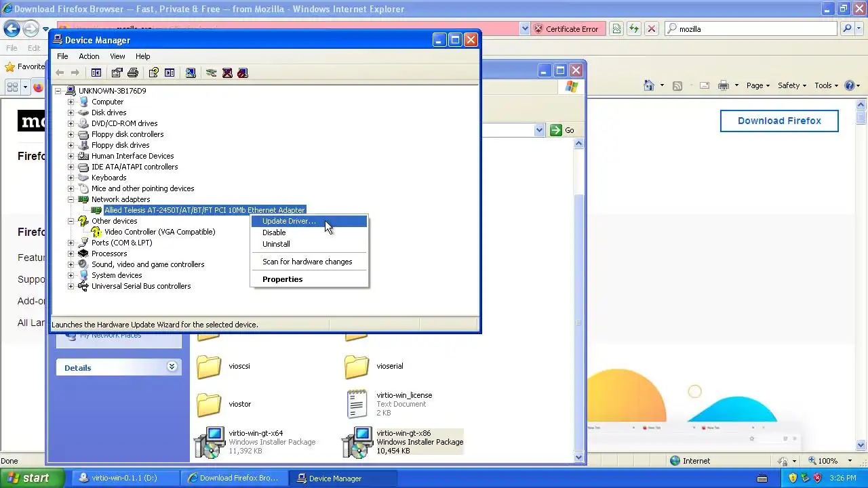Switch to Download Firefox Browser taskbar button
The width and height of the screenshot is (868, 488).
pos(235,478)
